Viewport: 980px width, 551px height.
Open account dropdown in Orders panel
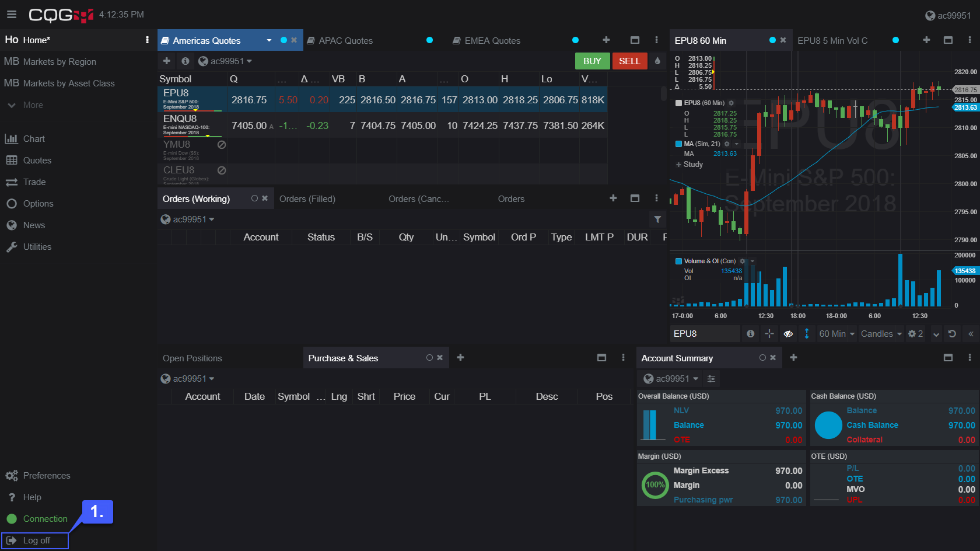(188, 219)
